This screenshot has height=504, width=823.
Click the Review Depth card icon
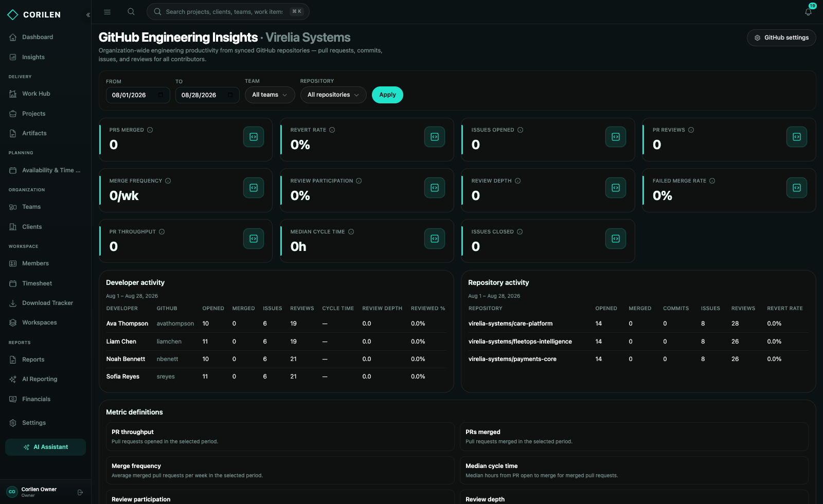coord(616,188)
